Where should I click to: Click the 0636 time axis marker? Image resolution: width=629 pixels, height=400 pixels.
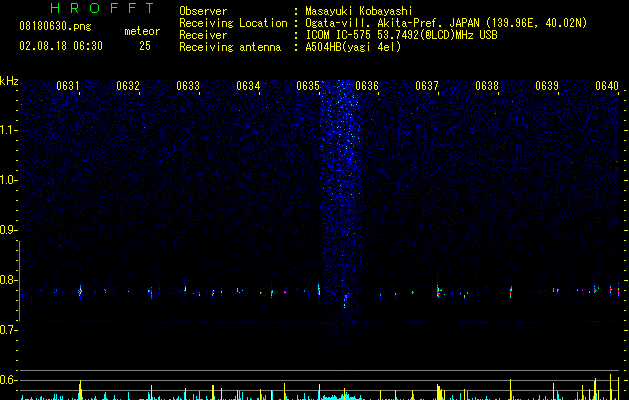click(x=367, y=86)
